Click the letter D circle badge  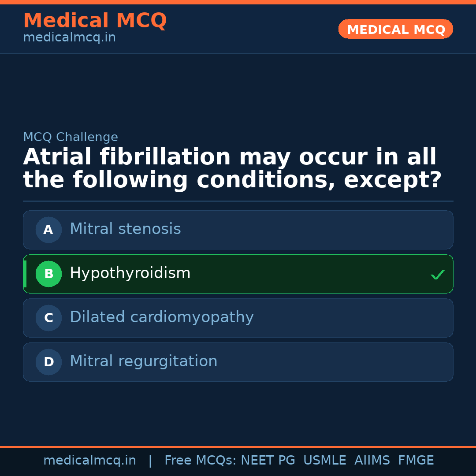coord(48,362)
